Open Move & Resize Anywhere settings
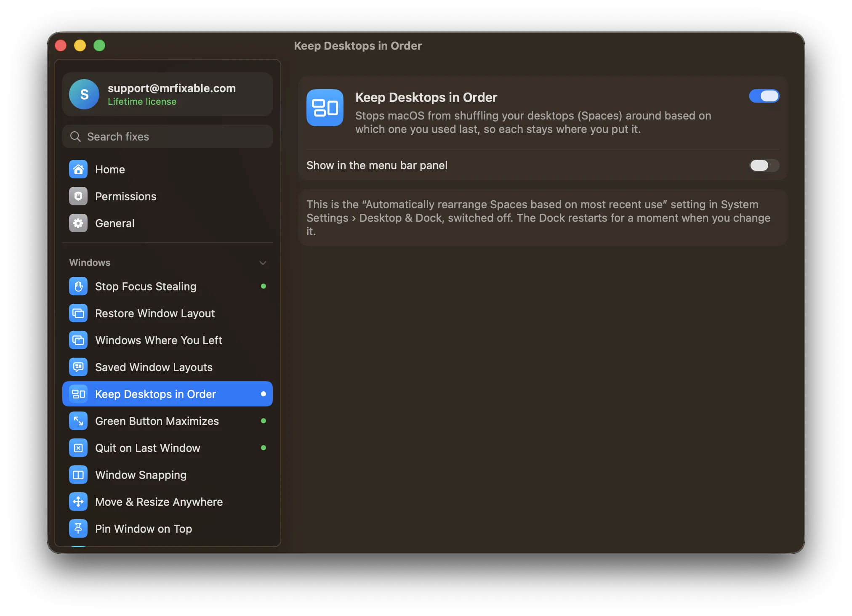 (x=168, y=502)
